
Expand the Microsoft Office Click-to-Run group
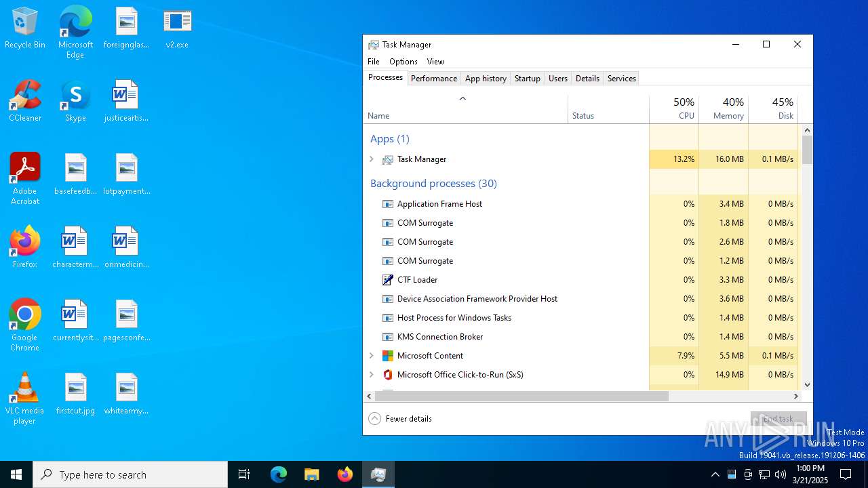[372, 375]
